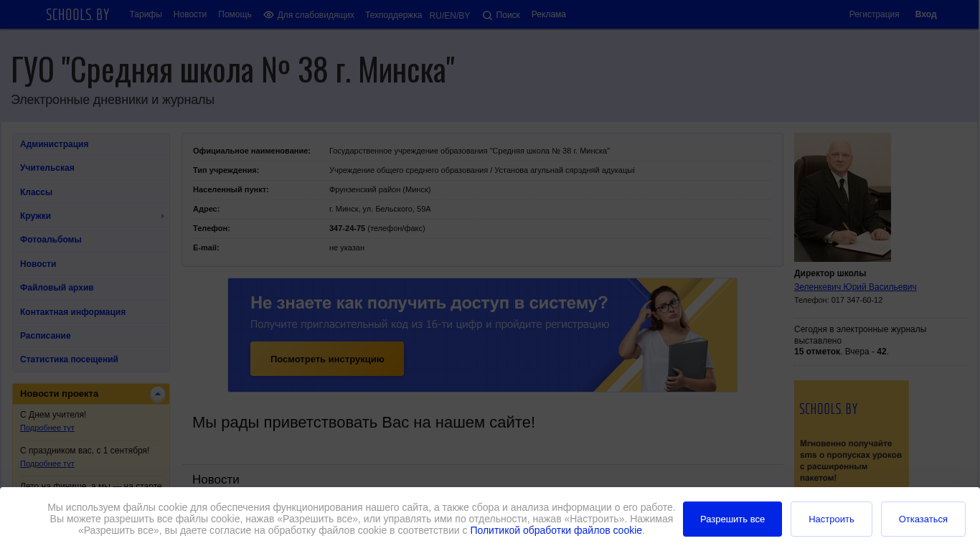Open Расписание in the sidebar
Screen dimensions: 980x551
(91, 336)
